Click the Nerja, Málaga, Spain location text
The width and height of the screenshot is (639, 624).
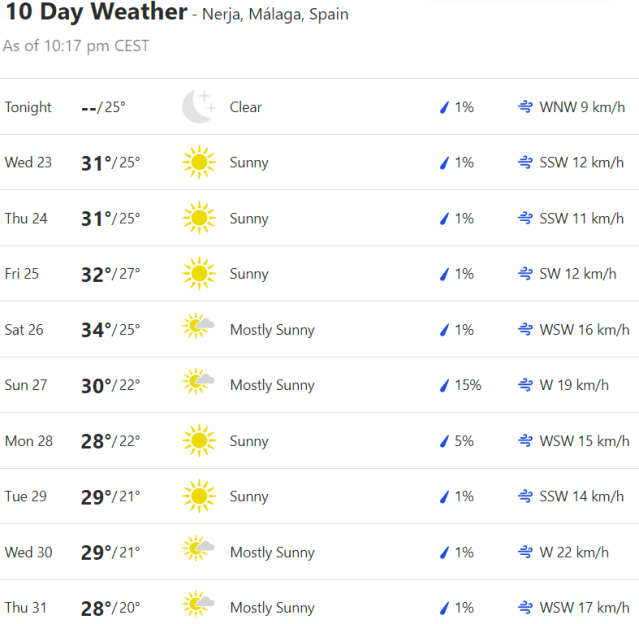tap(275, 15)
